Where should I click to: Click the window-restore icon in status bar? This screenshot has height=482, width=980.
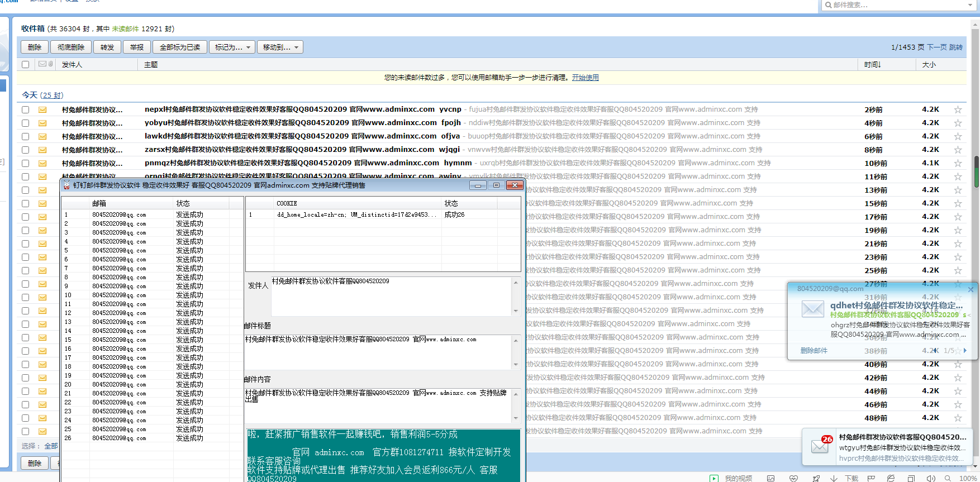coord(911,478)
